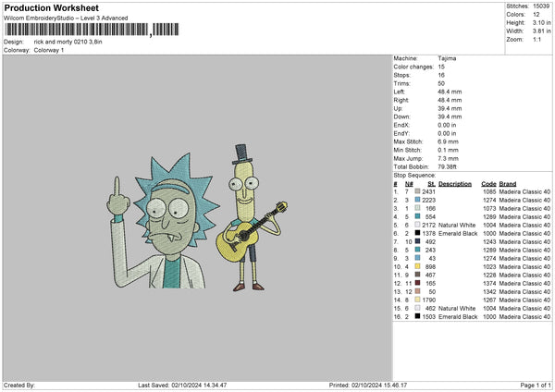Click the 'N#' column header
Image resolution: width=555 pixels, height=392 pixels.
click(409, 184)
